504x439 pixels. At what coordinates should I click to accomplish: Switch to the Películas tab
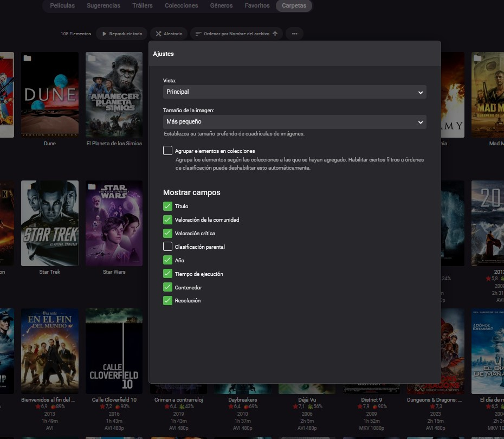coord(62,5)
